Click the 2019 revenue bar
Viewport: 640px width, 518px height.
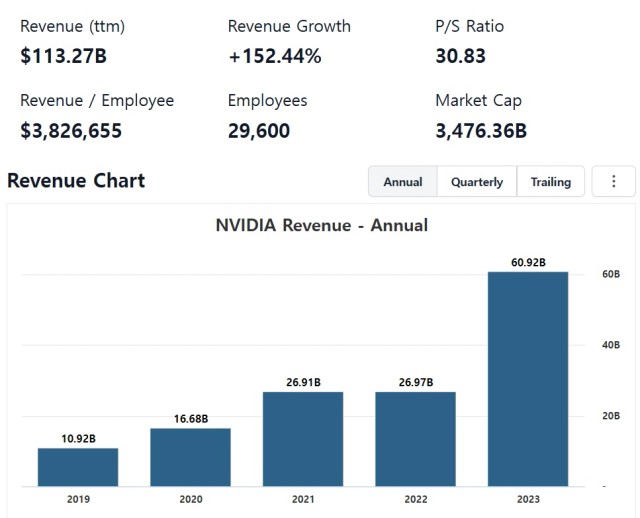[x=78, y=467]
